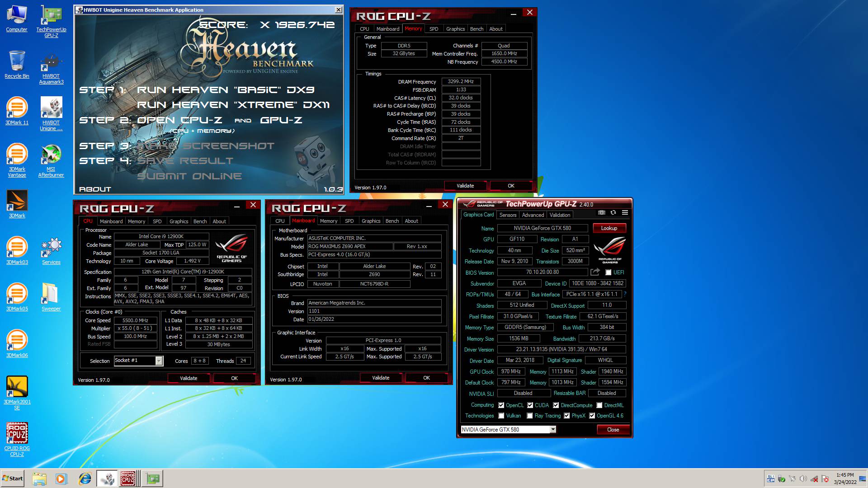The width and height of the screenshot is (868, 488).
Task: Open the 3DMark desktop shortcut
Action: [17, 204]
